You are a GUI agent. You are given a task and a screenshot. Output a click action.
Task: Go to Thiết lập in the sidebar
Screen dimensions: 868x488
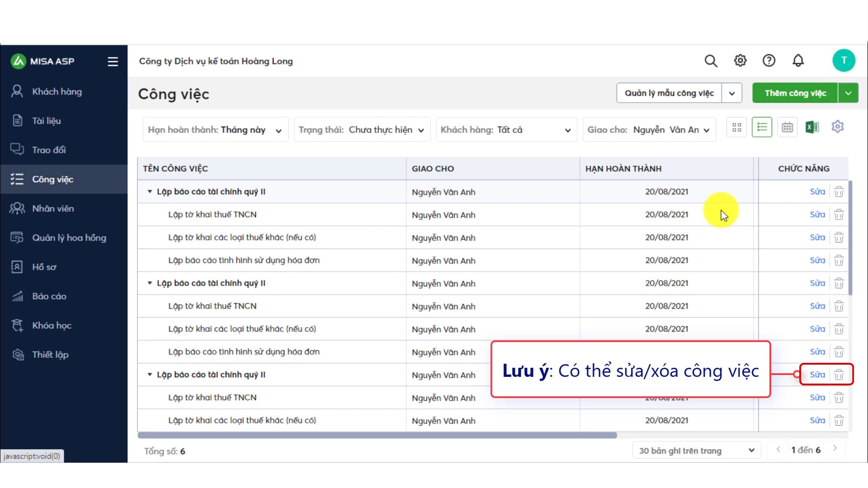click(x=64, y=355)
